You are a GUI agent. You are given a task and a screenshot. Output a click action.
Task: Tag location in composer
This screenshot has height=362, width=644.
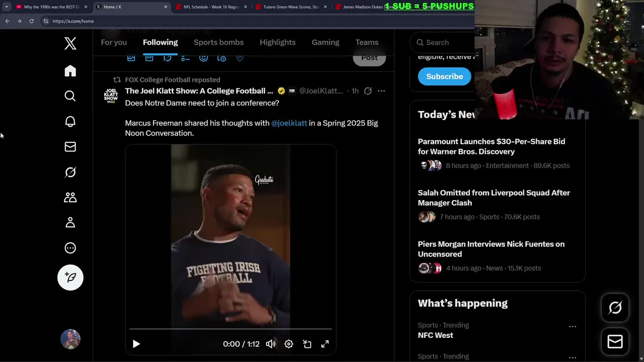pyautogui.click(x=240, y=58)
